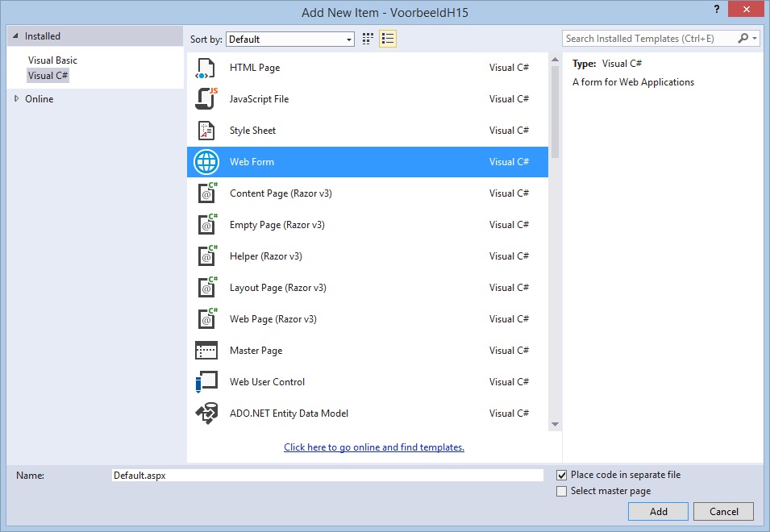Switch to small icons grid view
The height and width of the screenshot is (532, 770).
coord(368,39)
